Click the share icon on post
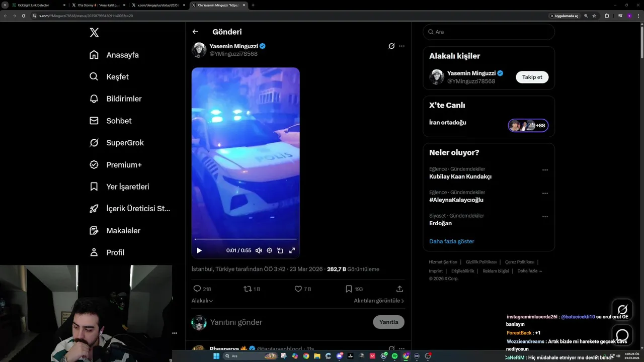The image size is (644, 362). click(x=399, y=289)
